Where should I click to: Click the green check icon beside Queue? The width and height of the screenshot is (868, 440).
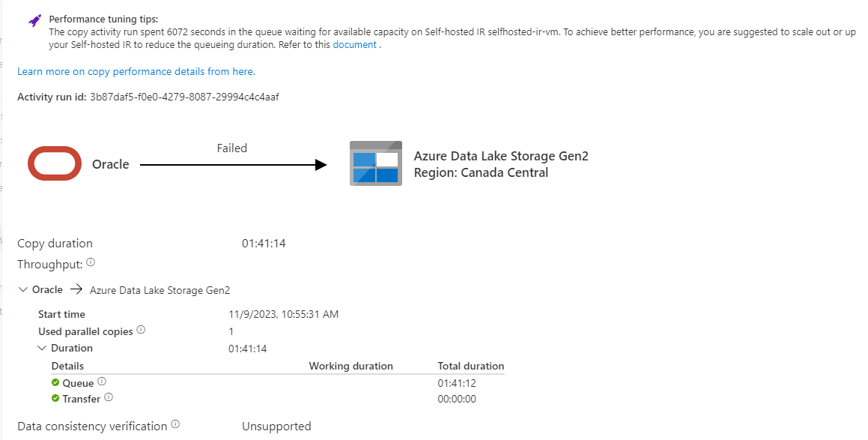pyautogui.click(x=55, y=382)
